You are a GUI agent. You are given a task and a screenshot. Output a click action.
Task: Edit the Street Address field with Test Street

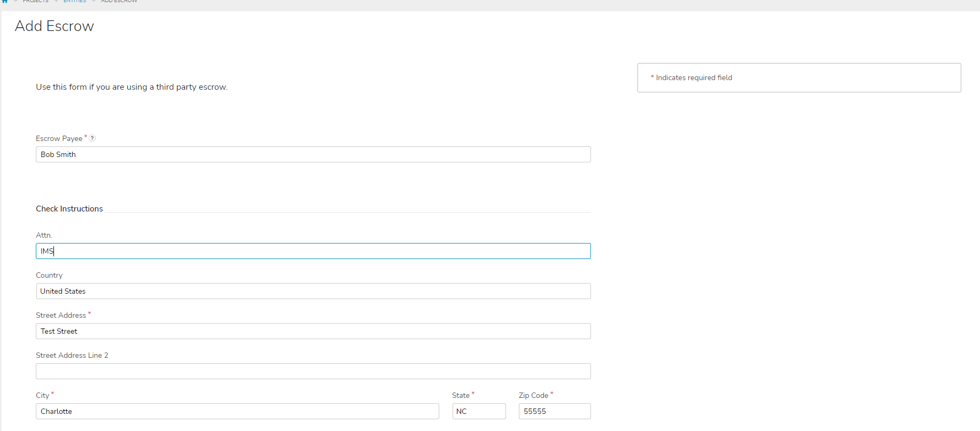[313, 331]
